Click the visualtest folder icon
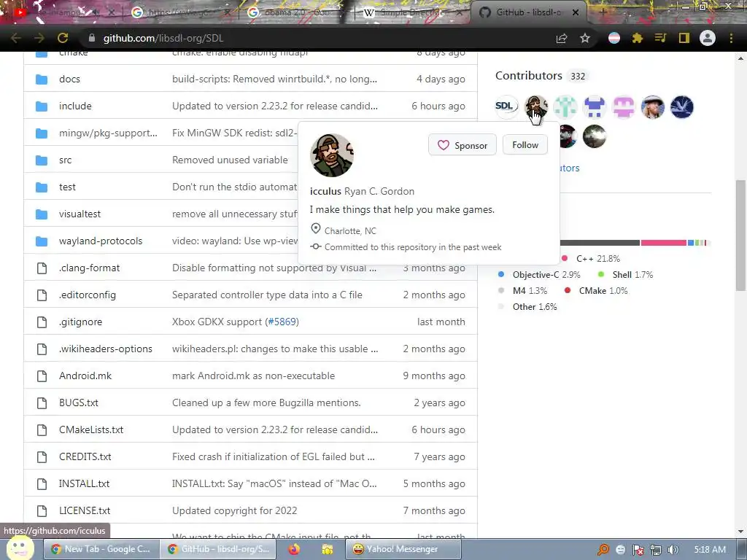The image size is (747, 560). (x=42, y=214)
